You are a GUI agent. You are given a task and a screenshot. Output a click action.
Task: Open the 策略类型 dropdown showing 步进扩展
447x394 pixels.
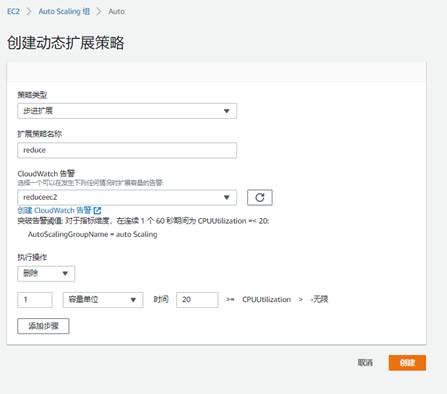(x=127, y=111)
